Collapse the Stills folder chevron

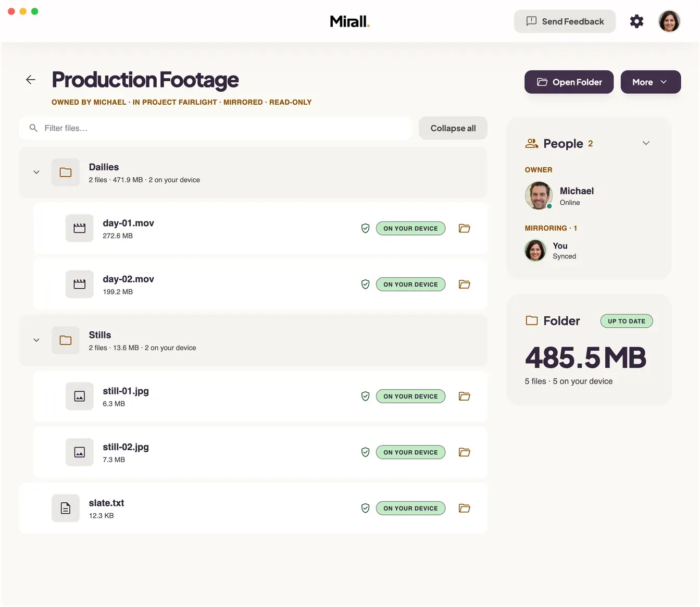(36, 340)
